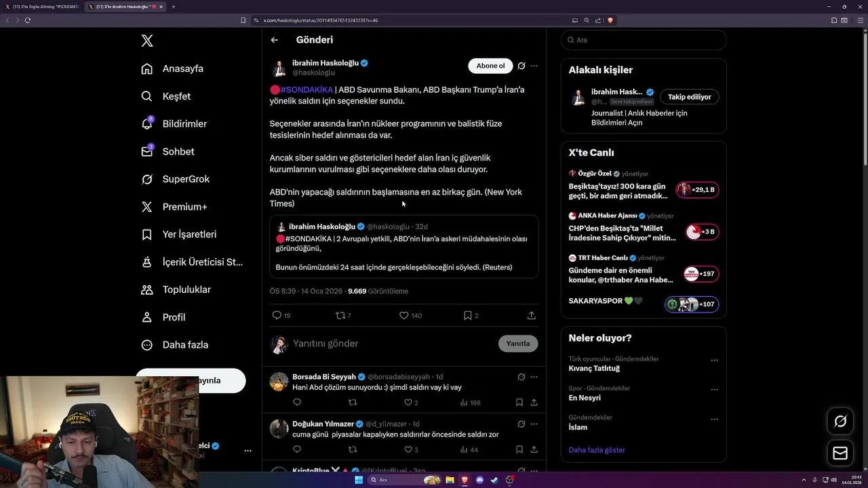Open SuperGrok from the sidebar
The height and width of the screenshot is (488, 868).
tap(175, 179)
